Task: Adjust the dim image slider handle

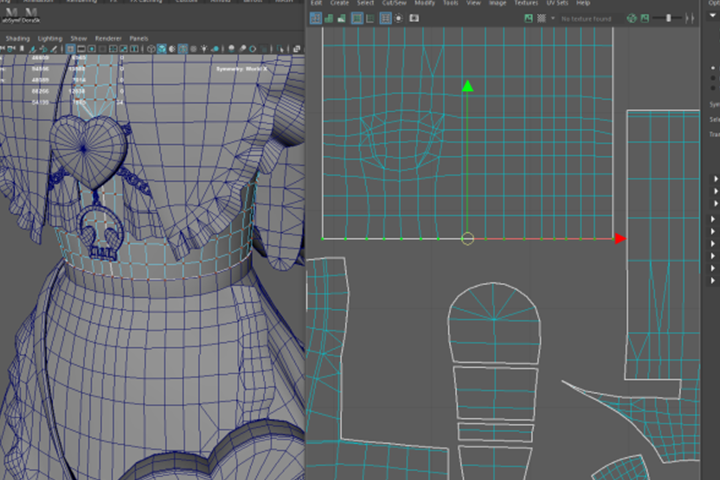Action: coord(669,18)
